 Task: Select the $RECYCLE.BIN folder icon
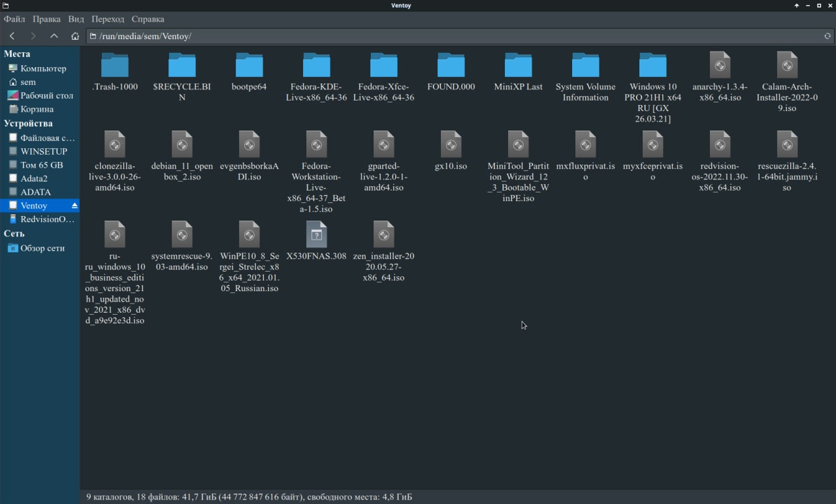point(182,65)
